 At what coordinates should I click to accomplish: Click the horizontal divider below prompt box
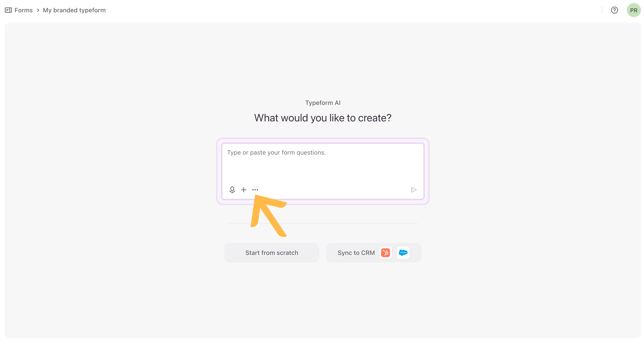350,223
